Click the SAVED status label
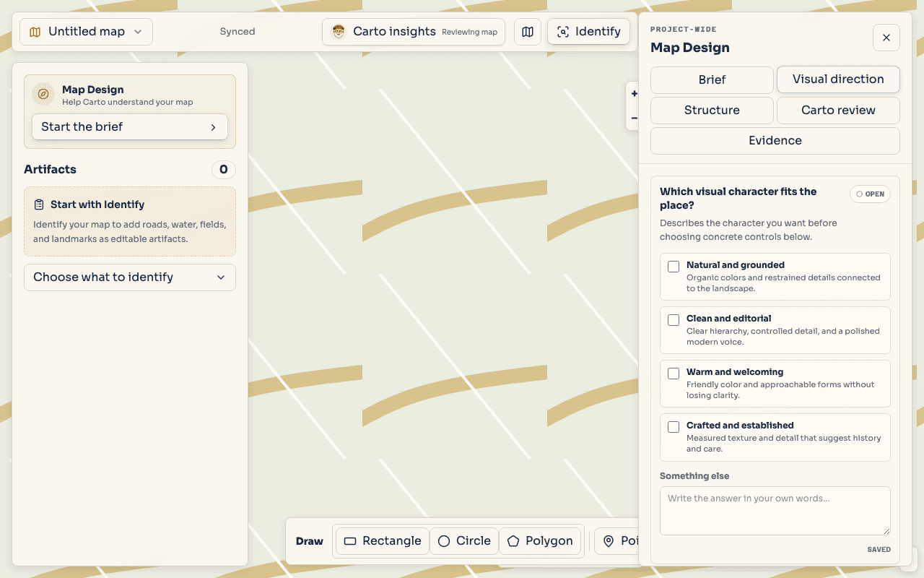This screenshot has width=924, height=578. click(x=879, y=550)
